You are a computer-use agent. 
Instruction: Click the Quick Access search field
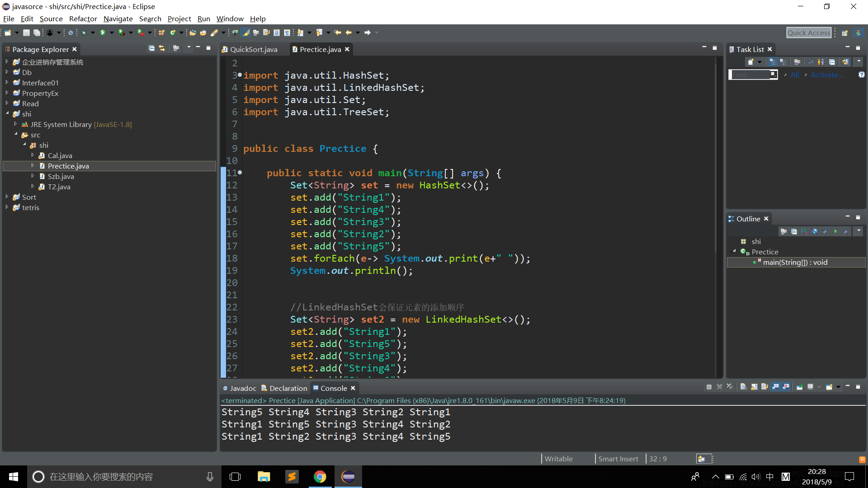[808, 33]
